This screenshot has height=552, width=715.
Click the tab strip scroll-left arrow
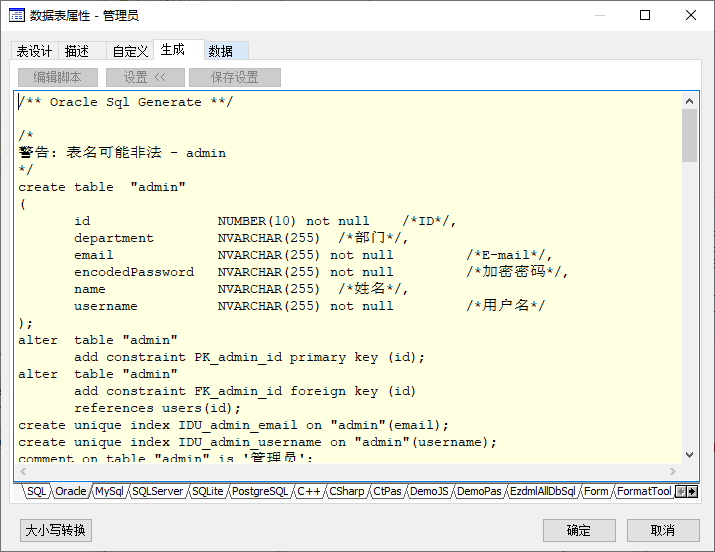tap(681, 491)
